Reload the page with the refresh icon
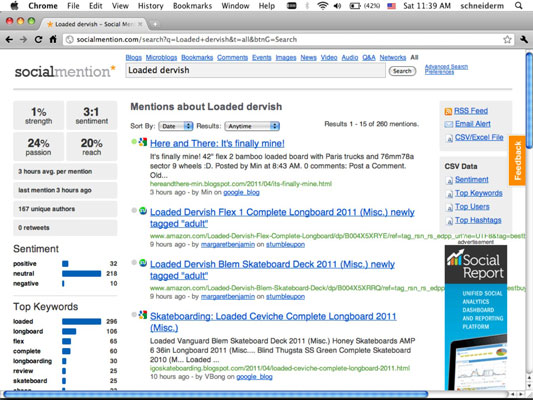 [38, 39]
